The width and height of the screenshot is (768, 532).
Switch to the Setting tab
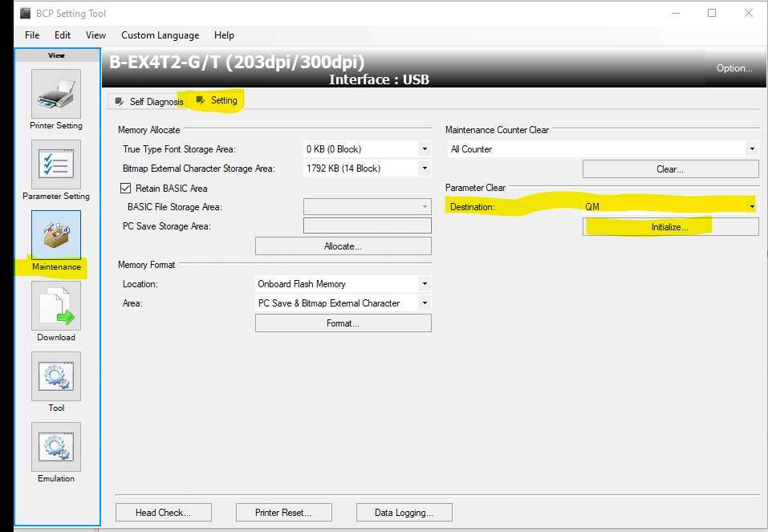pyautogui.click(x=217, y=100)
